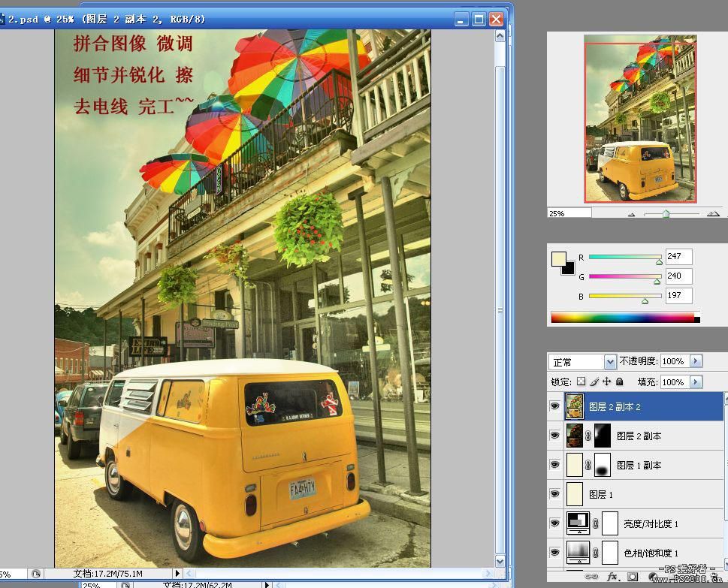Click the 图层 1 layer thumbnail

(574, 494)
